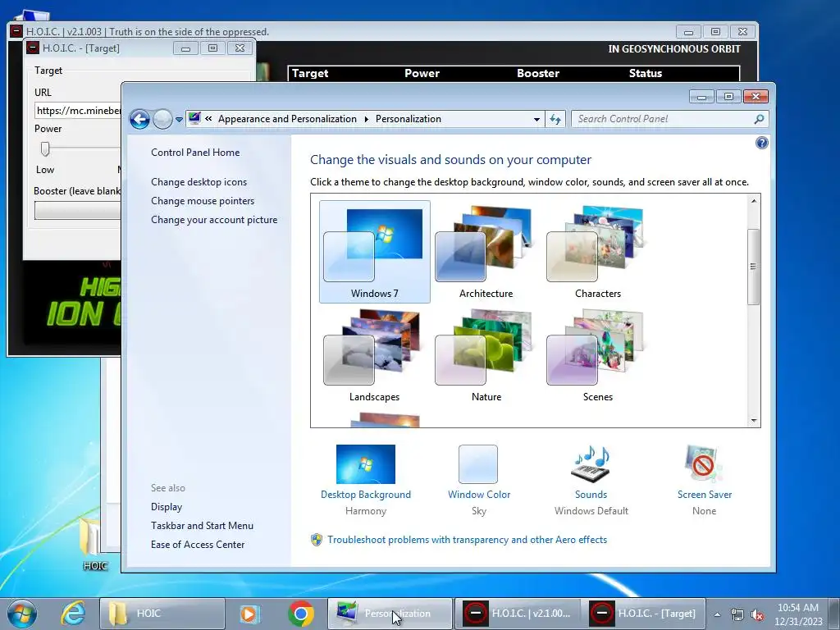Click the Status column header in HOIC

click(x=645, y=73)
